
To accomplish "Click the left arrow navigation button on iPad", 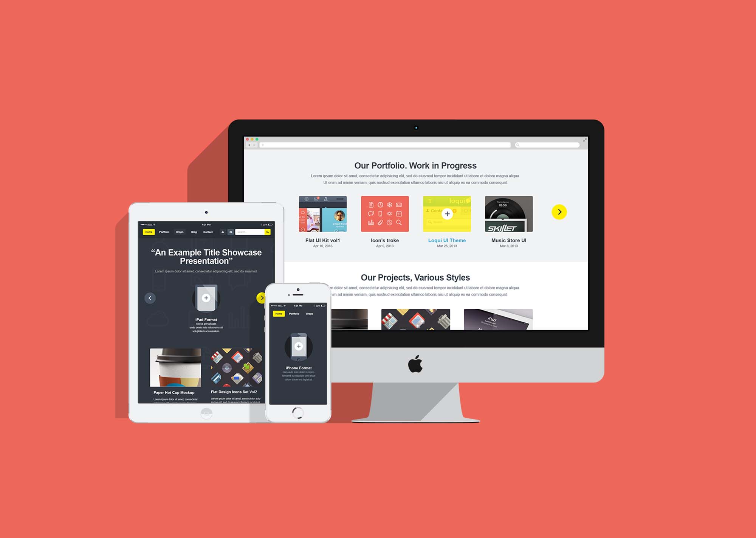I will tap(150, 297).
